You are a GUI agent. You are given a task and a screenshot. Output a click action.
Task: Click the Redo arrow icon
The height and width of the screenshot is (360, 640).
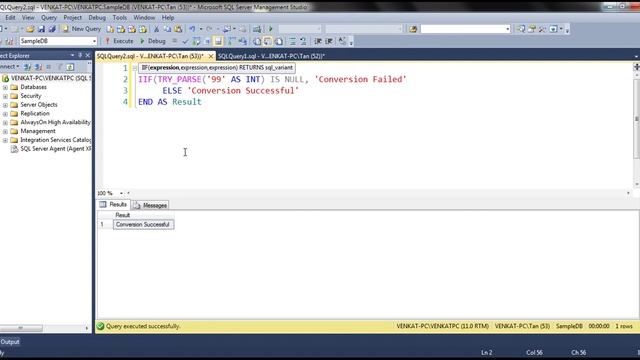(x=209, y=29)
